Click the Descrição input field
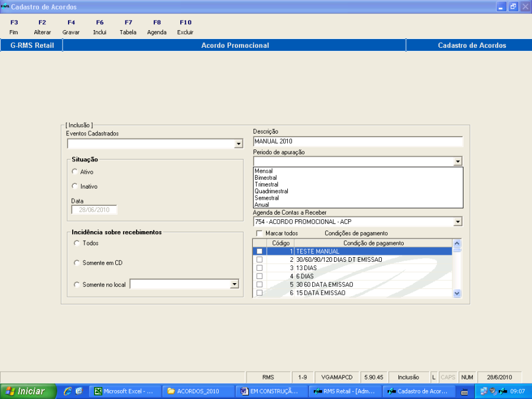 (358, 141)
